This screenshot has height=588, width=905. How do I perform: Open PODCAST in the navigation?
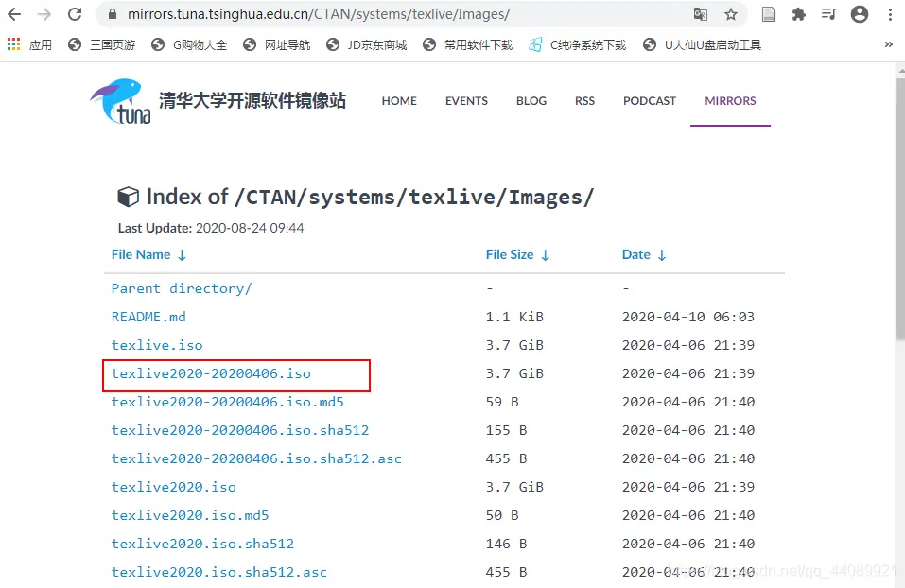(x=650, y=101)
